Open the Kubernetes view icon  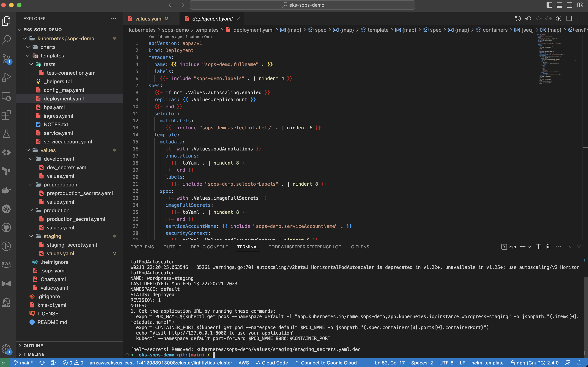point(6,209)
